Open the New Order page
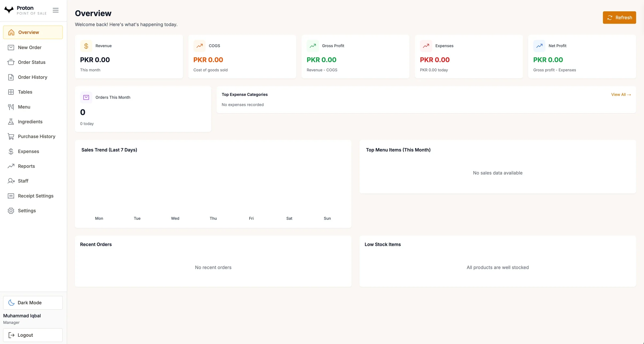 click(33, 47)
